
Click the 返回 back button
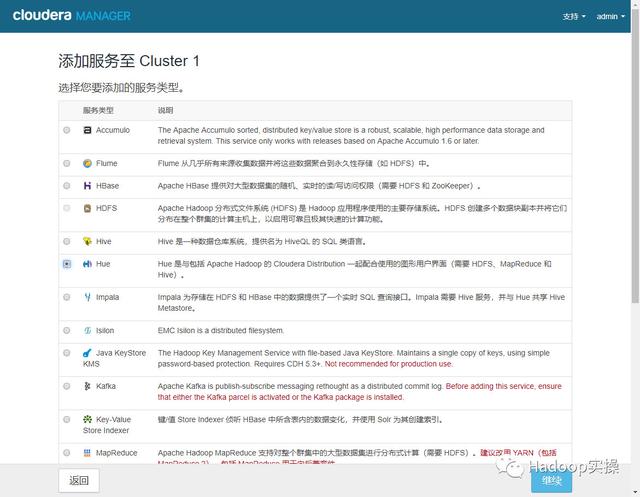tap(79, 480)
